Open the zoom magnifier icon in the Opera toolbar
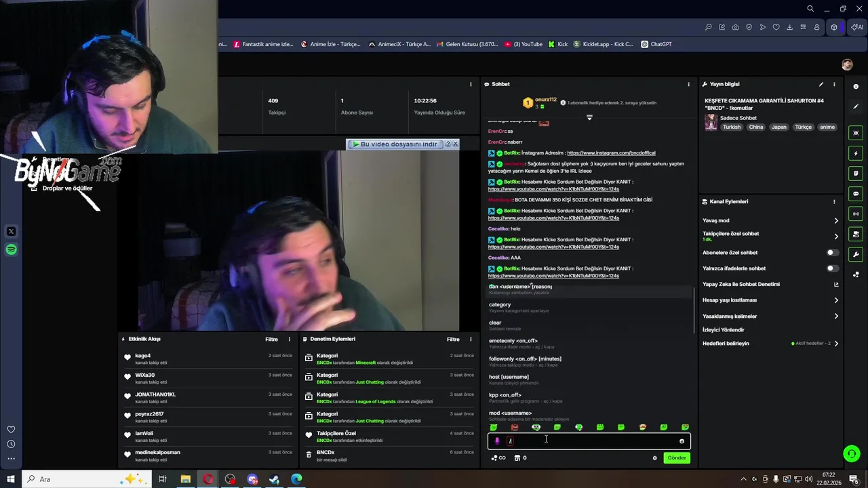The width and height of the screenshot is (868, 488). [709, 27]
